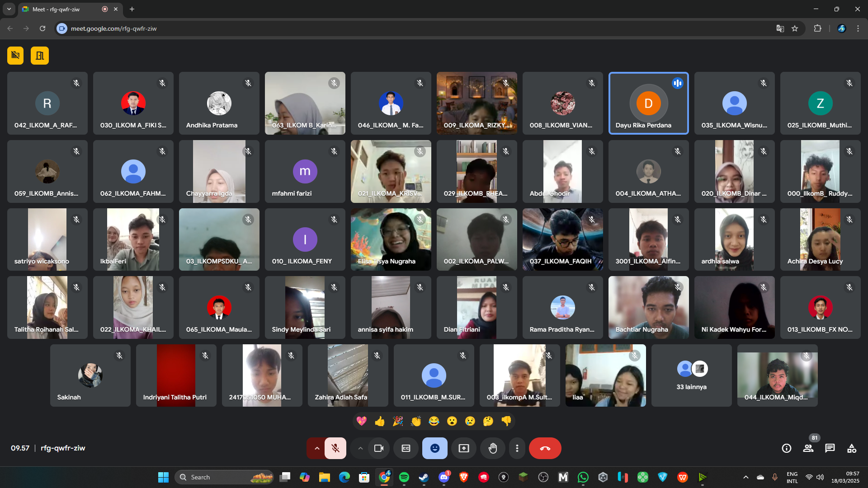Show the participants people list
The image size is (868, 488).
pyautogui.click(x=808, y=448)
